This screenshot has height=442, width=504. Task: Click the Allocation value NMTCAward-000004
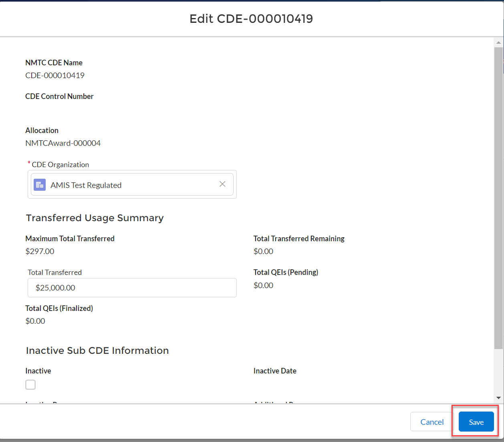click(63, 143)
